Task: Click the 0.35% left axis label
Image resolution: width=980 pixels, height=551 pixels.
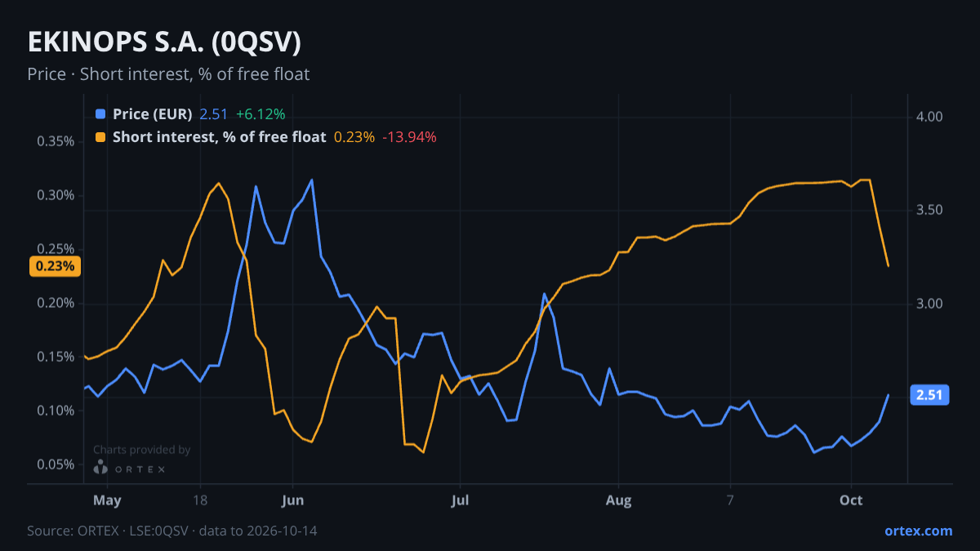Action: point(56,141)
